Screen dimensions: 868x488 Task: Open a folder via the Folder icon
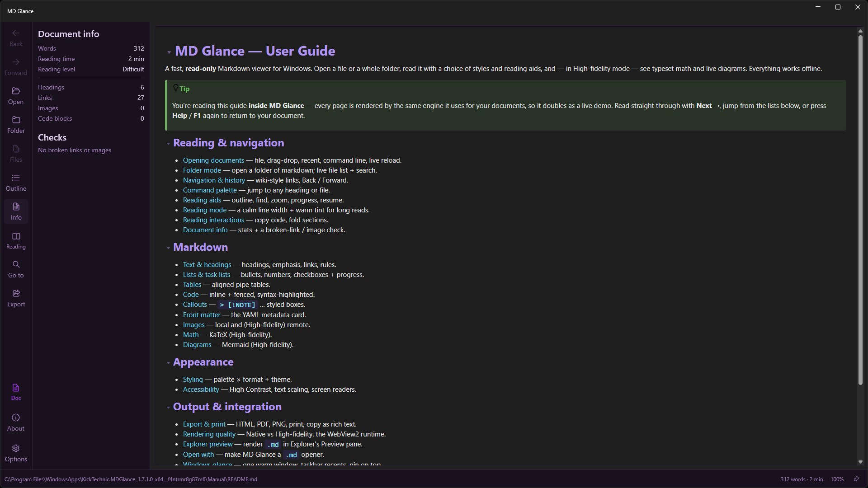[16, 125]
